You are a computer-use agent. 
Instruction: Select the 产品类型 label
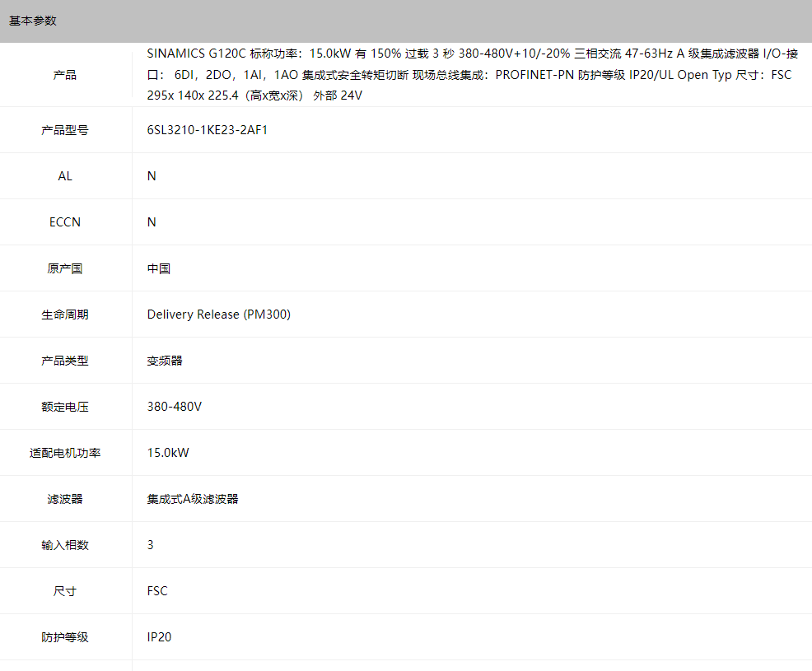pyautogui.click(x=65, y=361)
